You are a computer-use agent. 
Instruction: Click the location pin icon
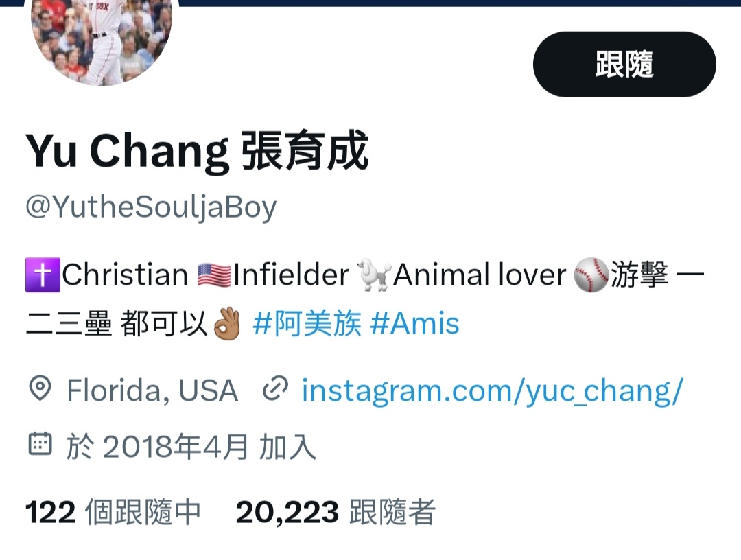[x=40, y=389]
